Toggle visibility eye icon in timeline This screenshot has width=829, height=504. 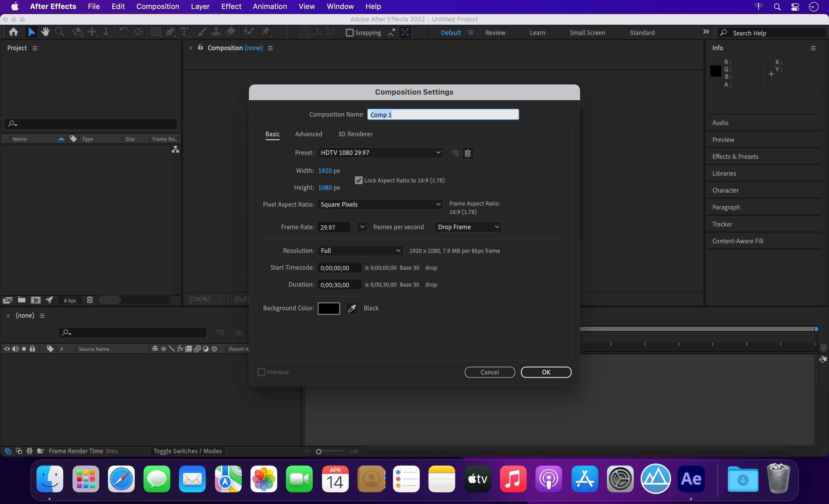pyautogui.click(x=6, y=348)
